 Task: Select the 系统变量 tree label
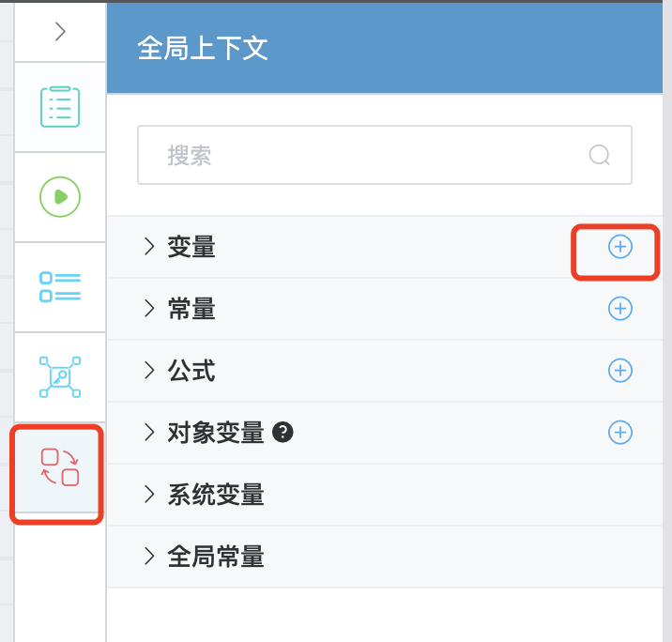click(x=216, y=495)
